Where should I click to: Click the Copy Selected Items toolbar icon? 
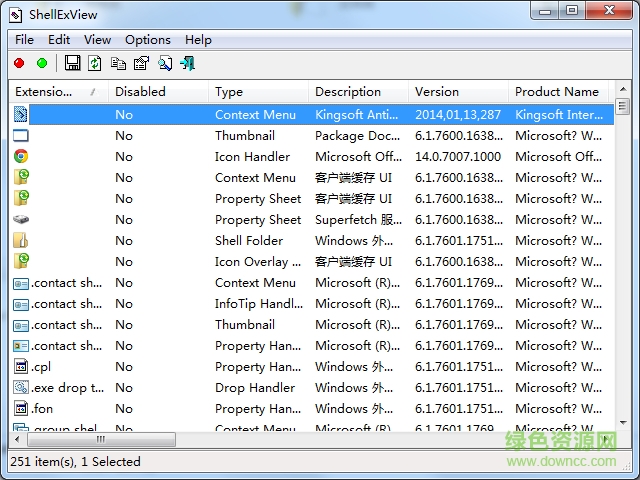[118, 63]
